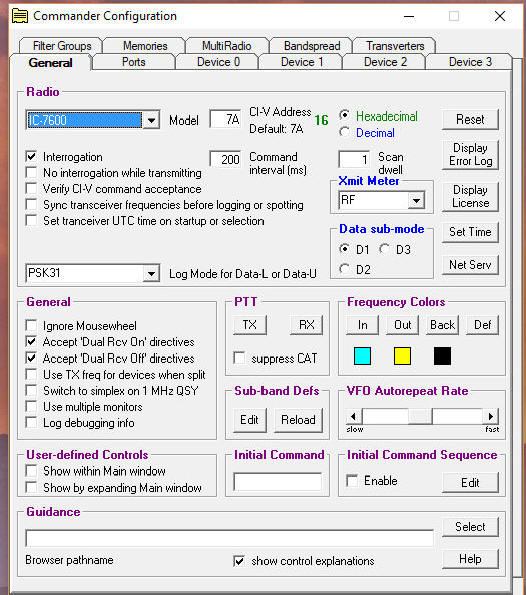Click the yellow frequency color swatch
526x595 pixels.
[x=402, y=356]
